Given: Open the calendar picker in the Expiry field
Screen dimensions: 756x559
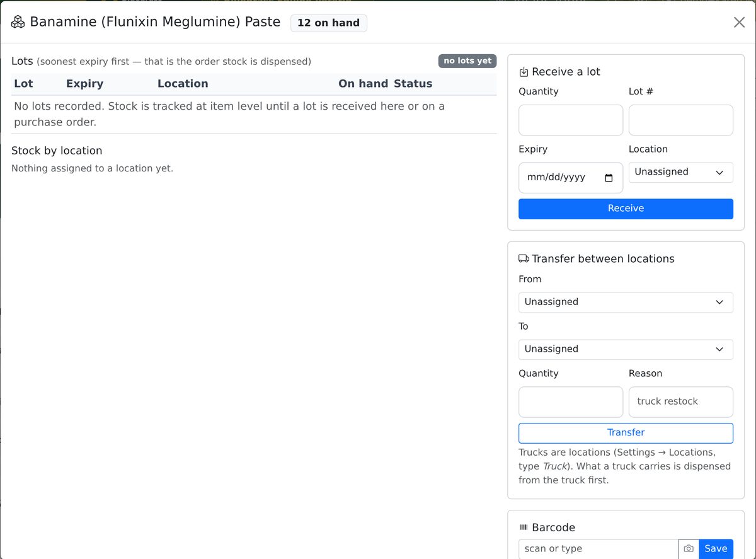Looking at the screenshot, I should [x=609, y=178].
